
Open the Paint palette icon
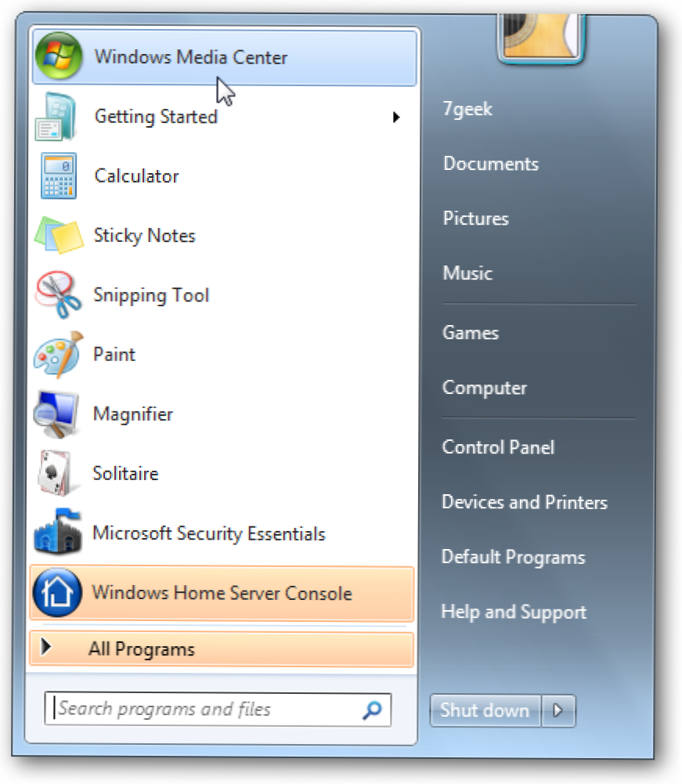click(57, 354)
